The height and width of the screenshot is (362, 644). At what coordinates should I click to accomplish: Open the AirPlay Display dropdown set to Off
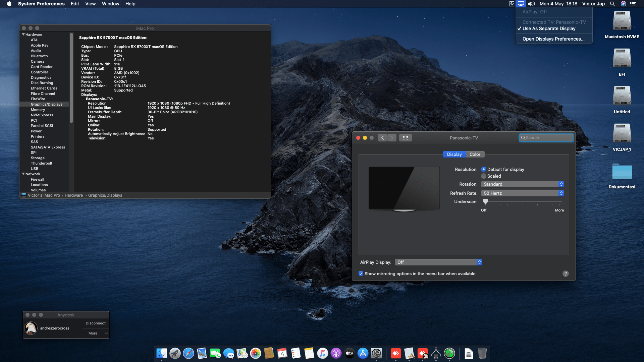pos(438,262)
